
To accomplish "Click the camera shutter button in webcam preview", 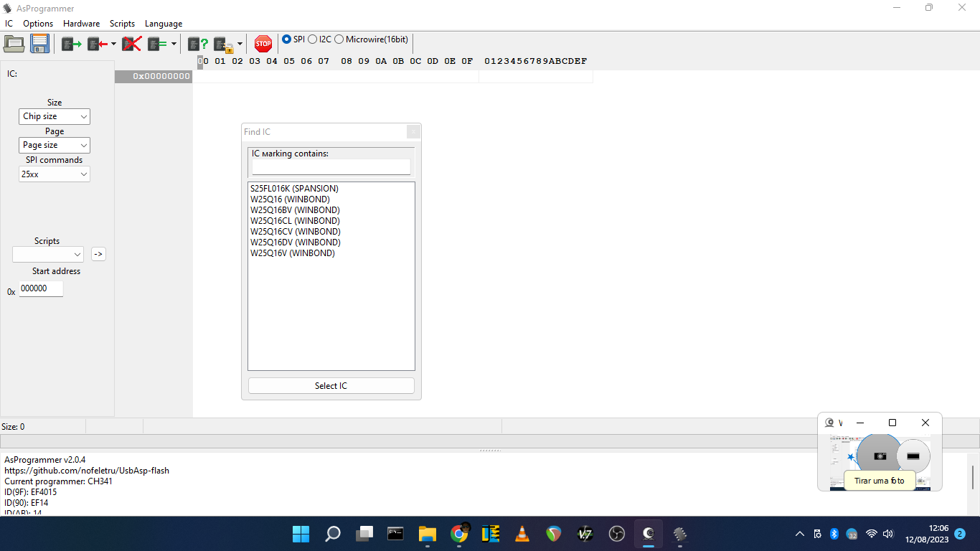I will (880, 456).
